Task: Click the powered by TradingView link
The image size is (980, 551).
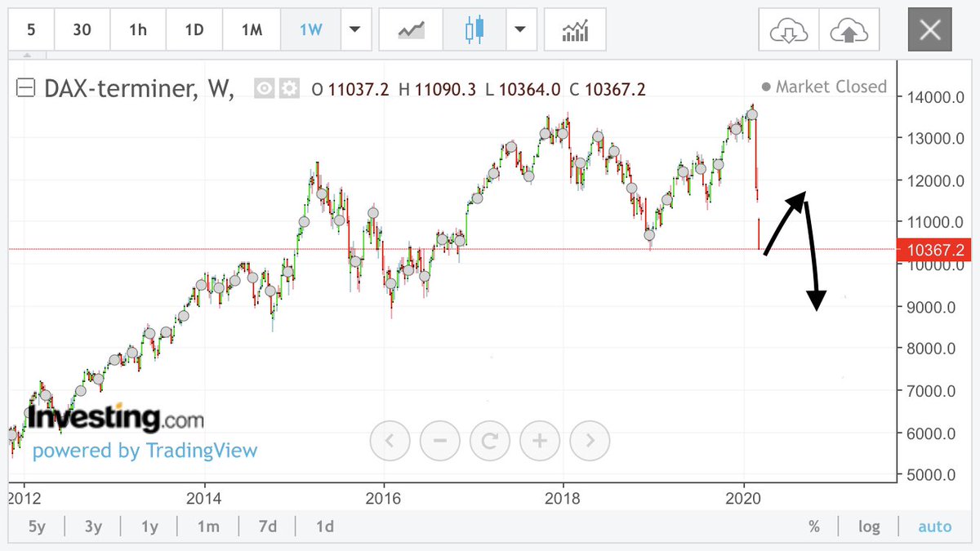Action: (145, 450)
